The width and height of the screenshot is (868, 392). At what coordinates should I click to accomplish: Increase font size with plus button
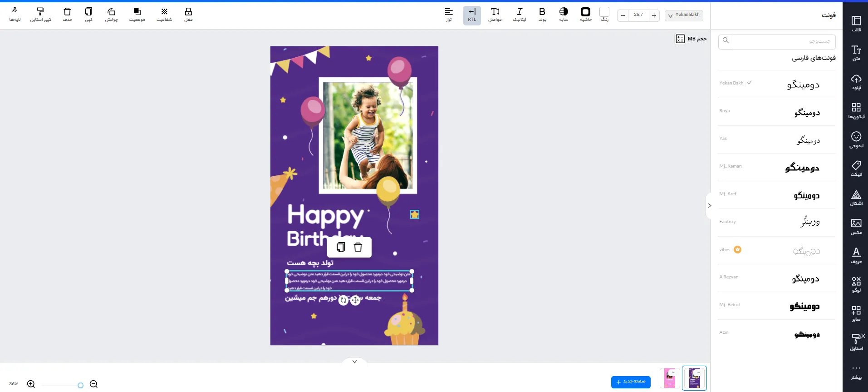click(654, 15)
